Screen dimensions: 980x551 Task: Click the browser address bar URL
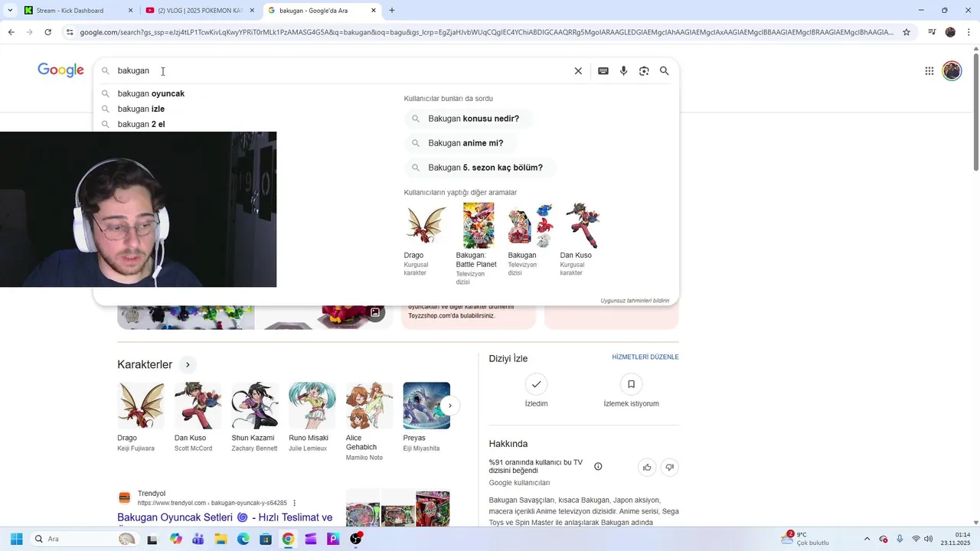[486, 32]
